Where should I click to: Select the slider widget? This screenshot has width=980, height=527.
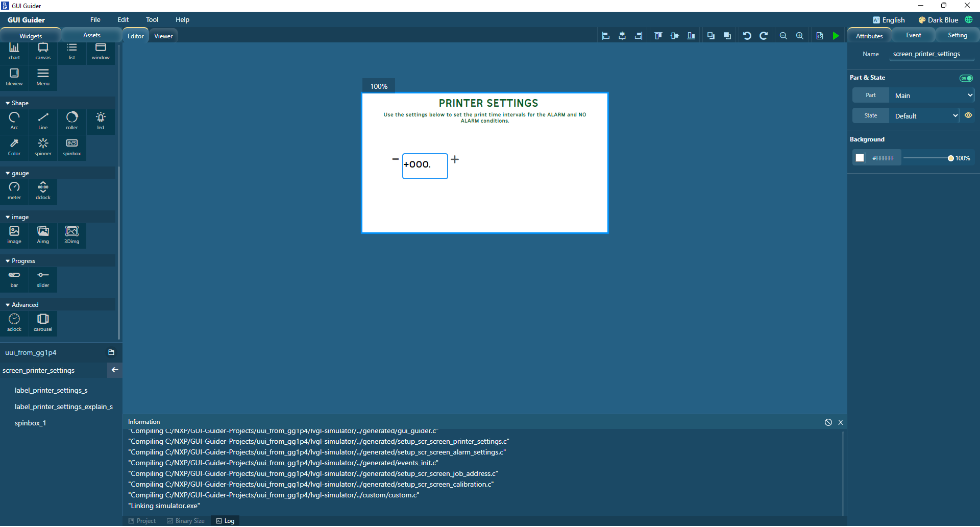(x=43, y=279)
